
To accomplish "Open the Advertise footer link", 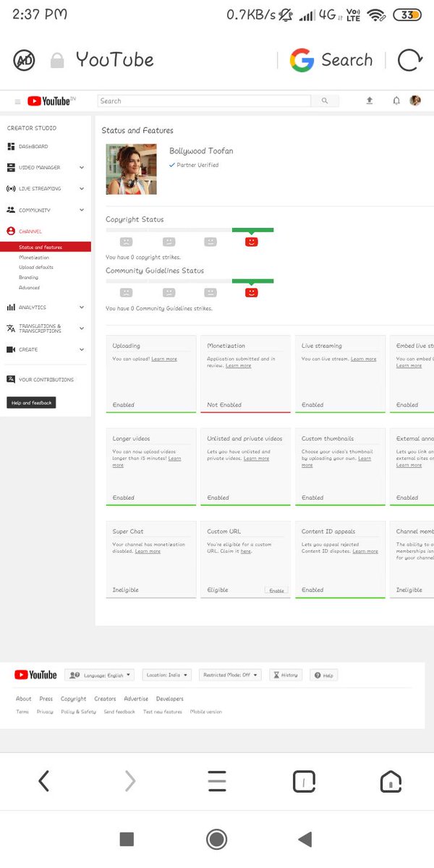I will [136, 699].
